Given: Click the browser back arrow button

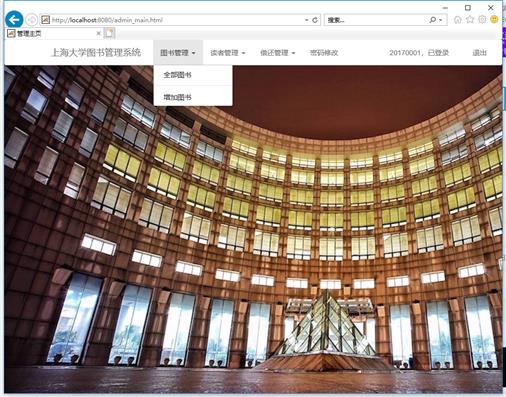Looking at the screenshot, I should click(14, 20).
